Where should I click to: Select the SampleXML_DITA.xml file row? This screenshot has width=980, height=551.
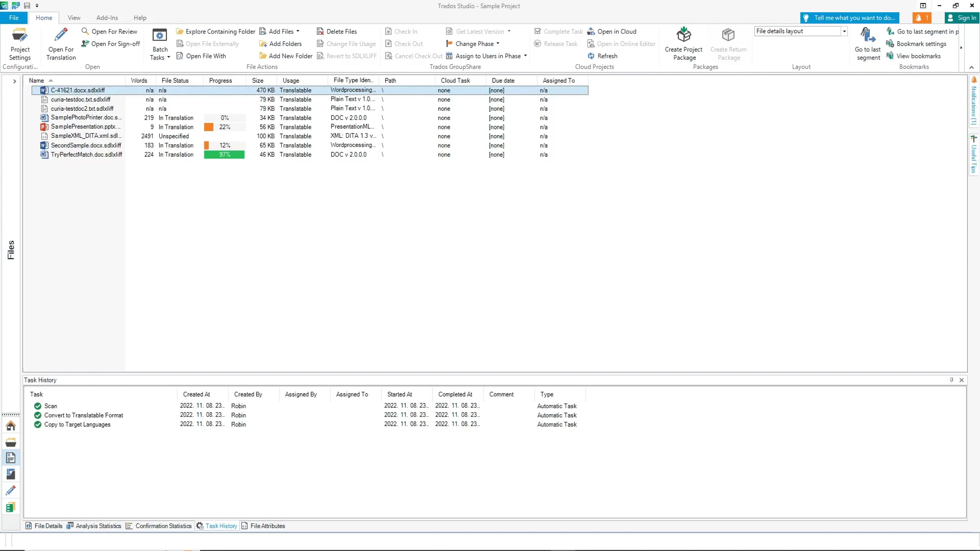310,136
